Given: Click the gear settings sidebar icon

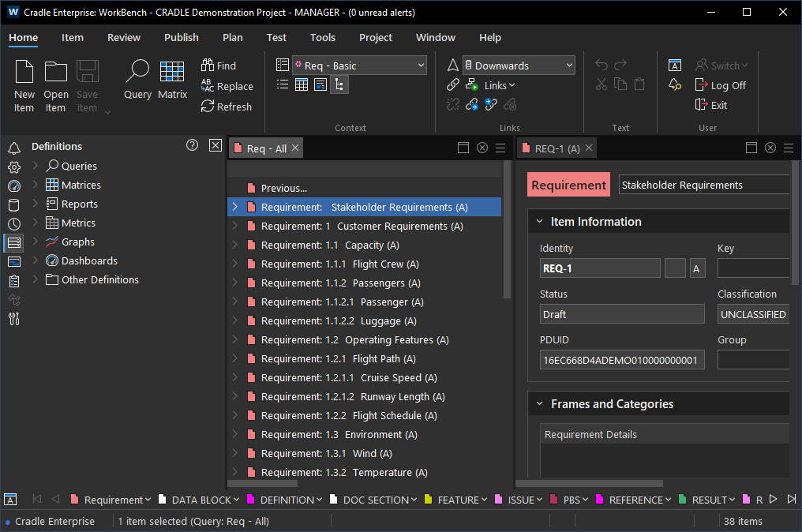Looking at the screenshot, I should [14, 167].
